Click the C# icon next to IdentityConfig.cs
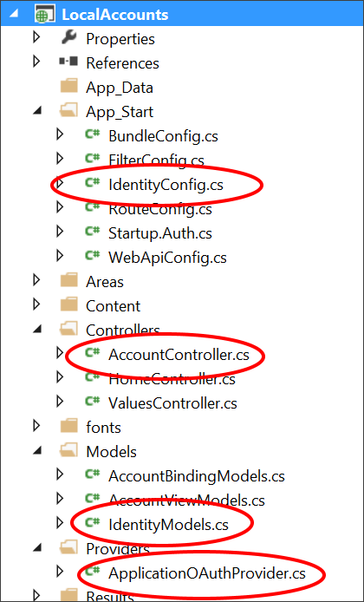The width and height of the screenshot is (364, 602). [x=93, y=183]
